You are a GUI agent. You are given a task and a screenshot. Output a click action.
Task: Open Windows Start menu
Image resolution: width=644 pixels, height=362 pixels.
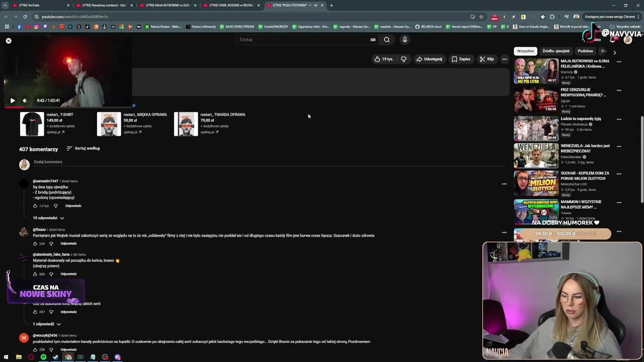[6, 357]
